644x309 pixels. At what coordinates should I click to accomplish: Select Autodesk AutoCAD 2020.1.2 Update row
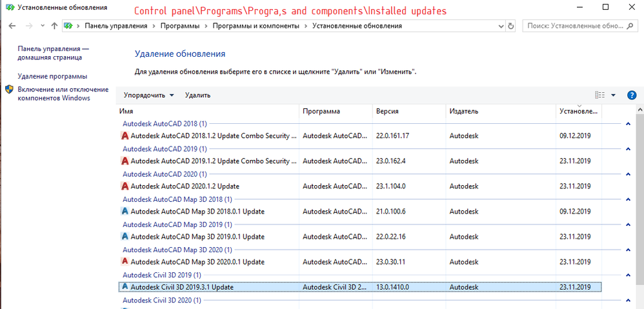pos(360,186)
